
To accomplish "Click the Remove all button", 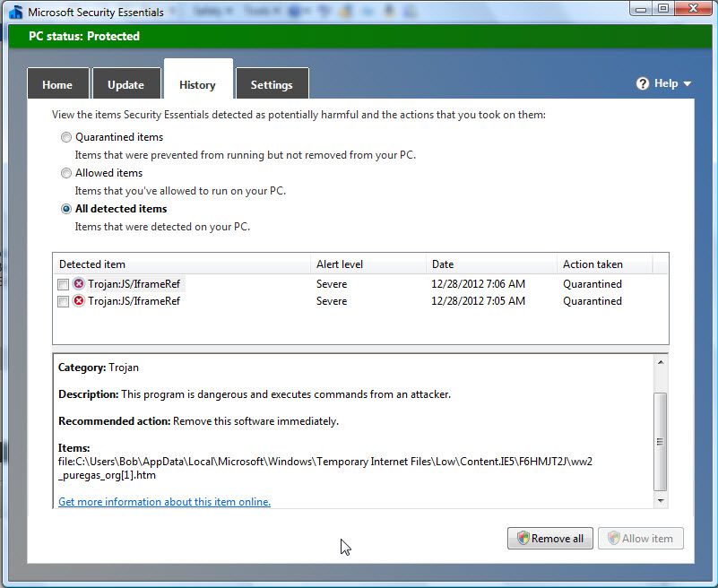I will click(550, 538).
